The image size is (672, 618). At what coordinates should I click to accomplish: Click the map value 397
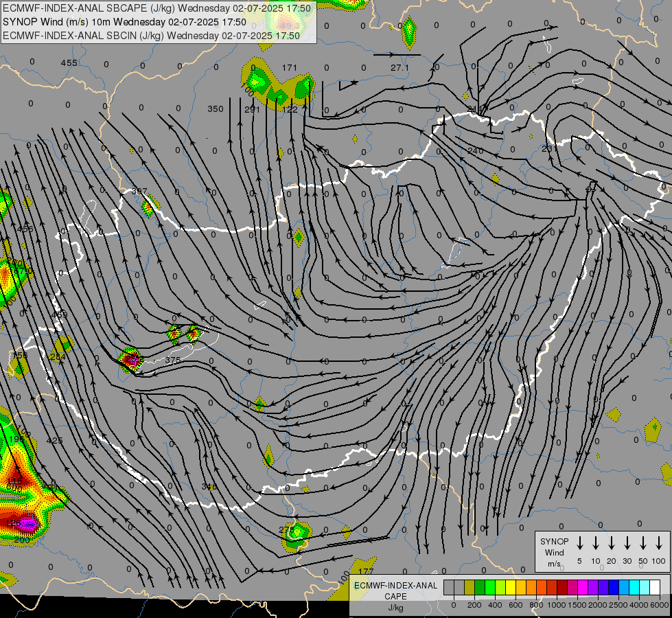pos(139,192)
